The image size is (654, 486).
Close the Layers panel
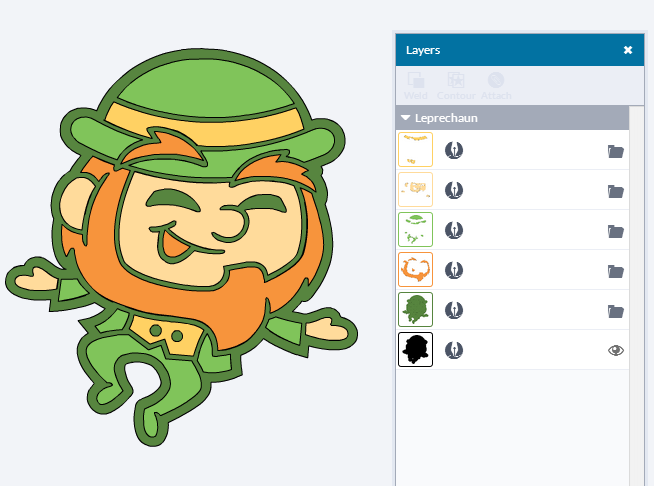click(x=628, y=50)
